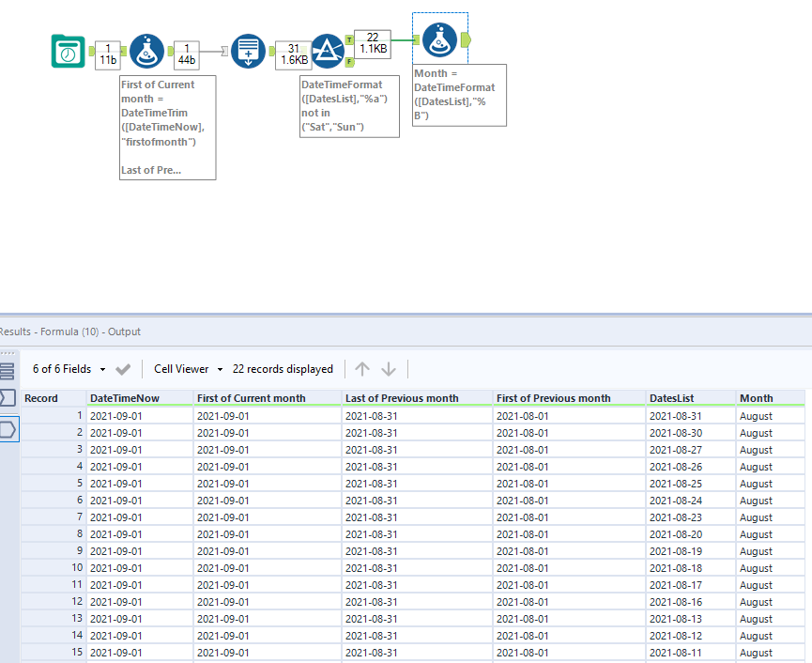Screen dimensions: 812x663
Task: Select the Date Time Now input tool
Action: coord(68,51)
